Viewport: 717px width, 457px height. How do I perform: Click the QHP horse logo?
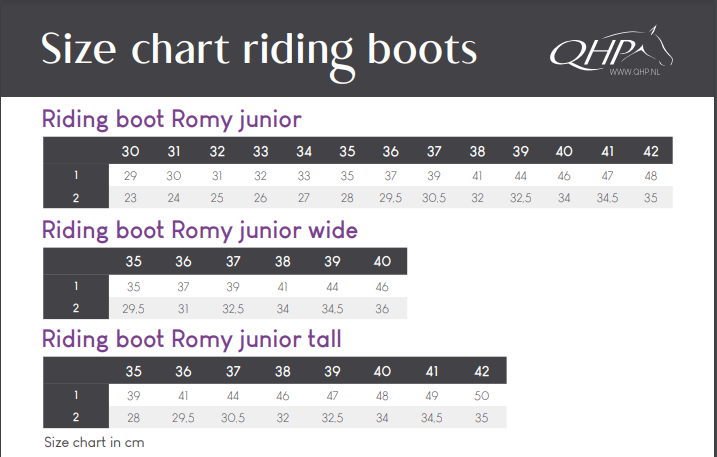[x=611, y=48]
